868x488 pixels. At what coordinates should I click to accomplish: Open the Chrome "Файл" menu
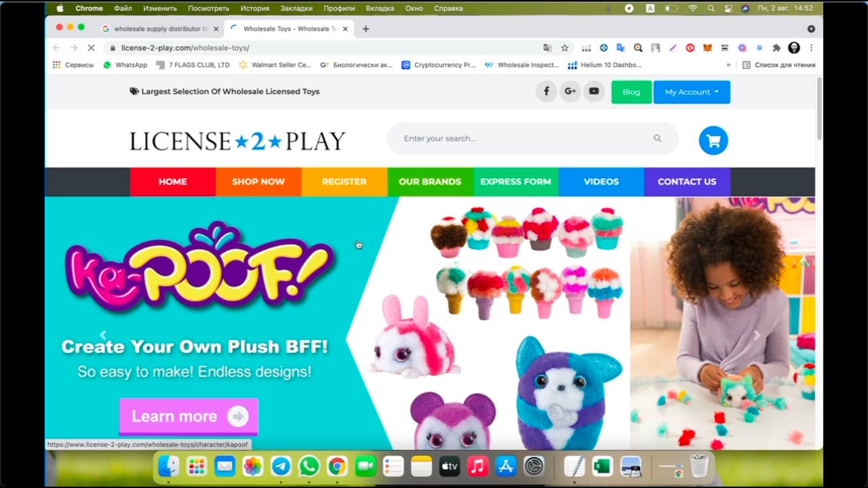(123, 9)
